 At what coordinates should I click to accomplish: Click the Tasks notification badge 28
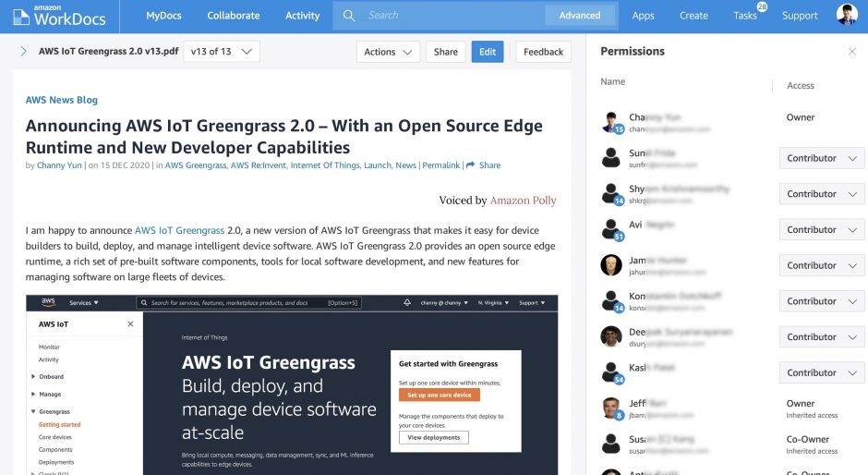tap(762, 6)
